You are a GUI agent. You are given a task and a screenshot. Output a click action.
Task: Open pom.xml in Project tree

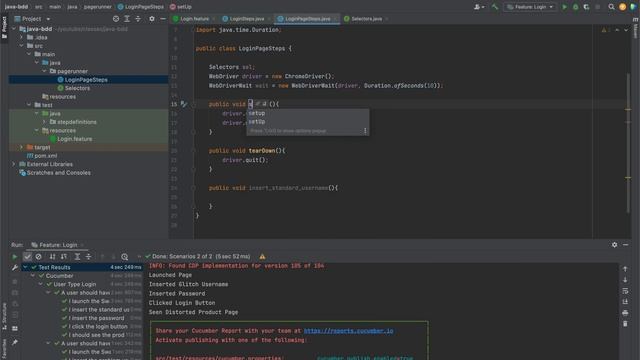coord(45,156)
